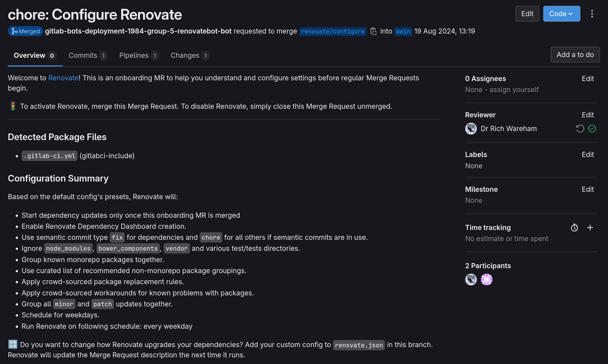Edit the Reviewer section
The image size is (608, 364).
pyautogui.click(x=587, y=115)
